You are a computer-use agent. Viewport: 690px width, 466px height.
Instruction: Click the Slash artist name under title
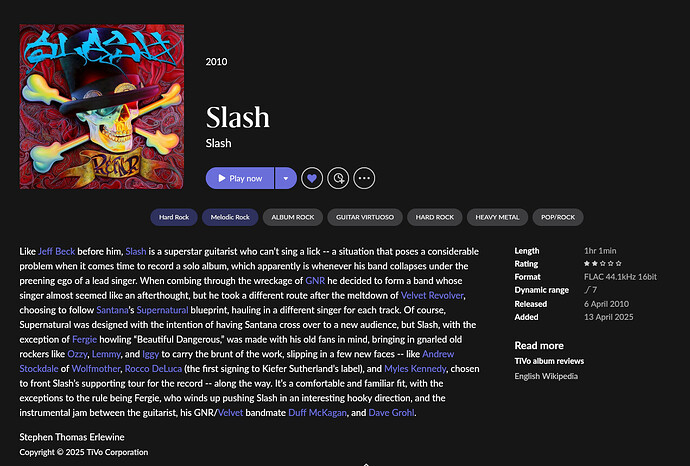click(218, 143)
